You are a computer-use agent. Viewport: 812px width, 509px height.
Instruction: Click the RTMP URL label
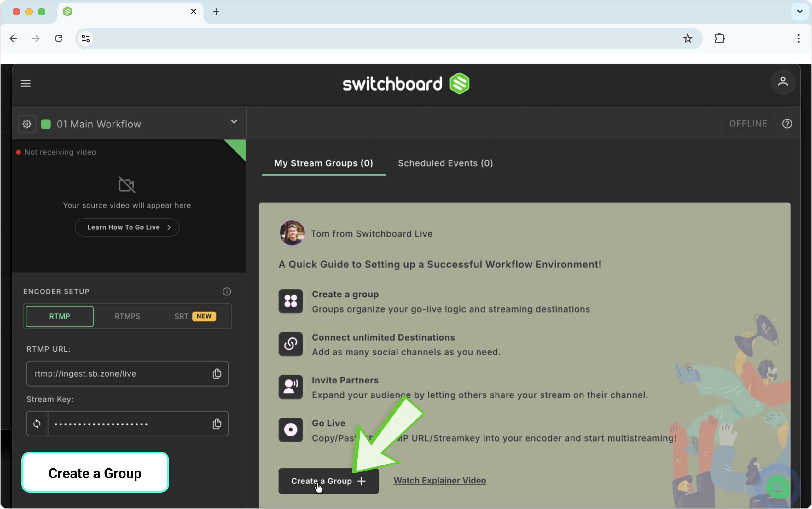coord(49,349)
